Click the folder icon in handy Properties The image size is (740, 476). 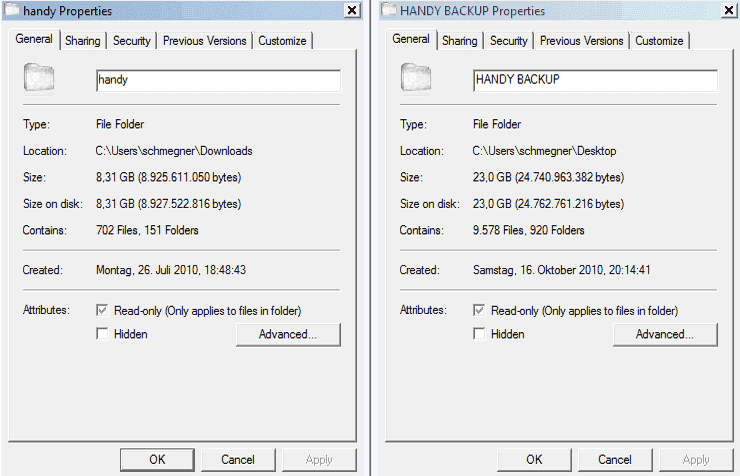pos(39,78)
